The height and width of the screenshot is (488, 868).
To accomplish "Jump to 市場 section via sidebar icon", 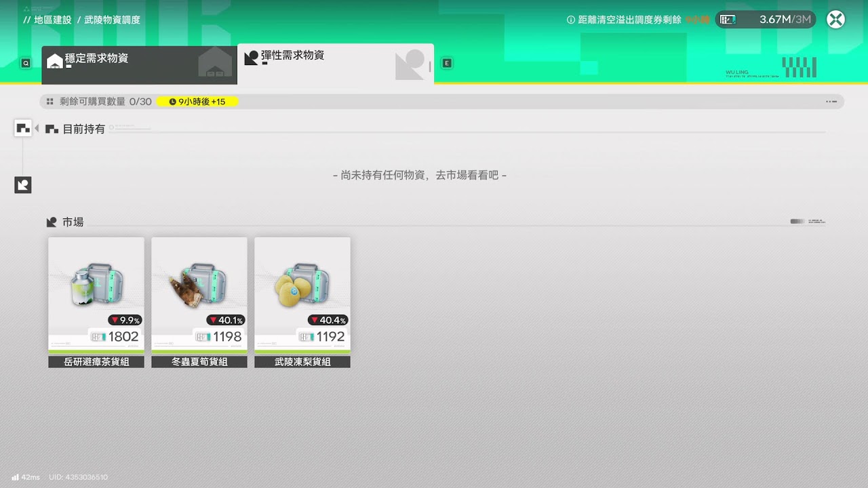I will click(x=23, y=184).
